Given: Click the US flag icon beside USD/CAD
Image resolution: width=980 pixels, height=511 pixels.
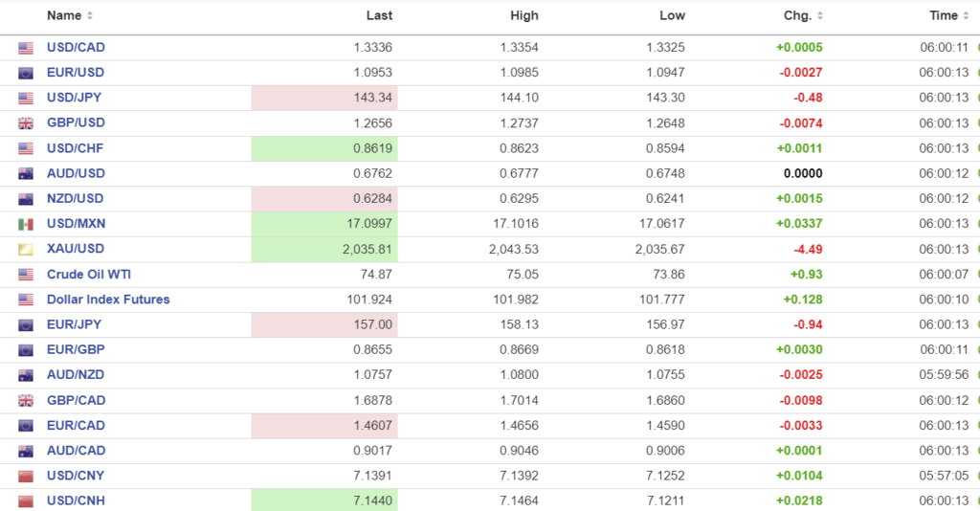Looking at the screenshot, I should click(26, 48).
